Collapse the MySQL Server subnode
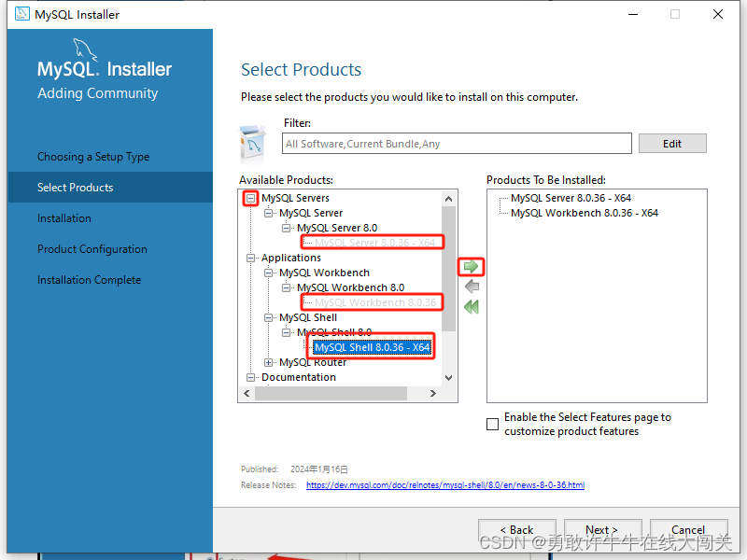The image size is (747, 560). point(268,213)
